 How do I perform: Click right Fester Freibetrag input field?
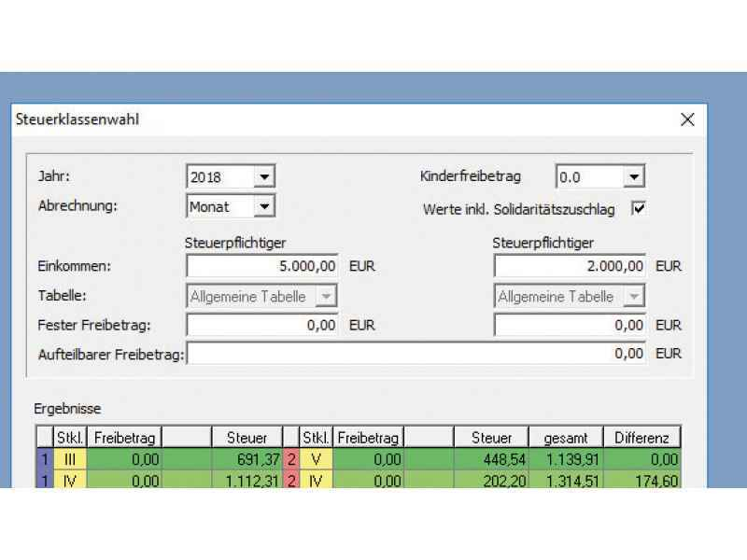pos(571,326)
